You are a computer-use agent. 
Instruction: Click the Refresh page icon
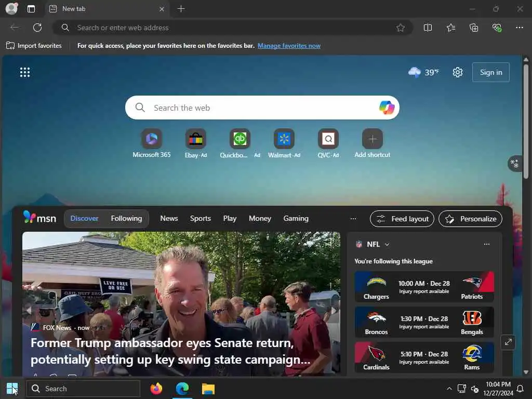coord(37,28)
